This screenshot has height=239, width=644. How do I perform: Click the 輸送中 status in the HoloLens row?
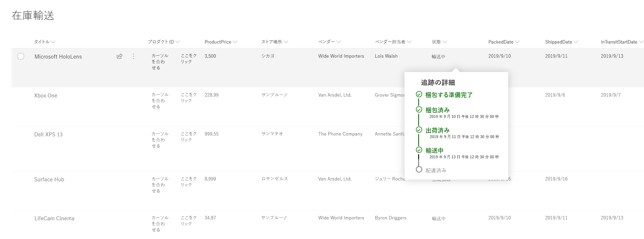click(438, 57)
